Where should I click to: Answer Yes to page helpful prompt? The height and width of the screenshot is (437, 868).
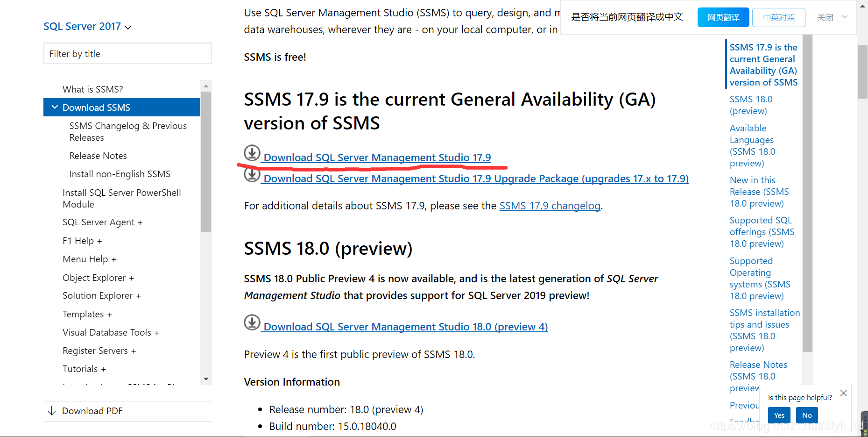click(x=779, y=415)
